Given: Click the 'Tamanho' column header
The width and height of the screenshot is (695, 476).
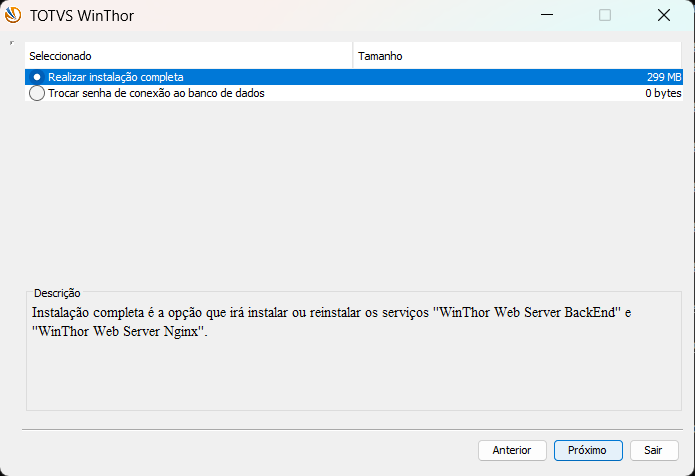Looking at the screenshot, I should point(517,56).
